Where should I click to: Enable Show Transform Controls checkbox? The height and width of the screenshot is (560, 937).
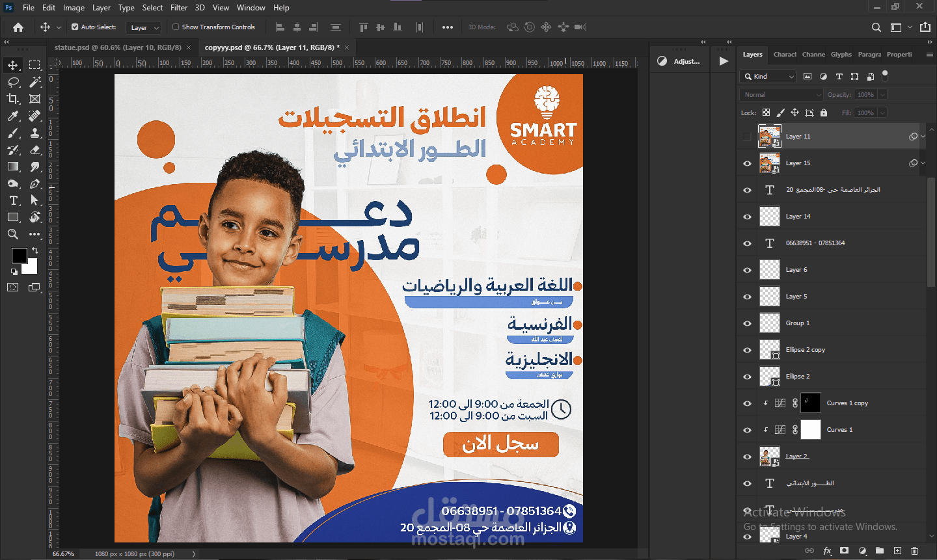point(176,27)
